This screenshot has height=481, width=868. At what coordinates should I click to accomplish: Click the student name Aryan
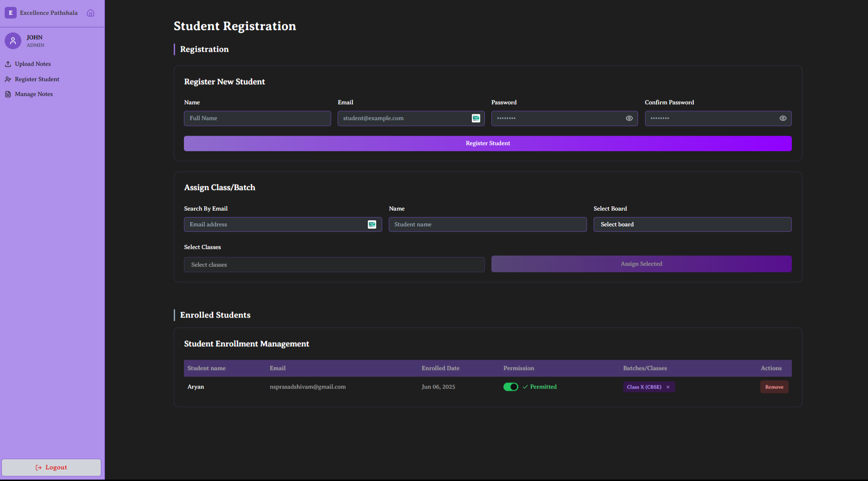coord(196,387)
